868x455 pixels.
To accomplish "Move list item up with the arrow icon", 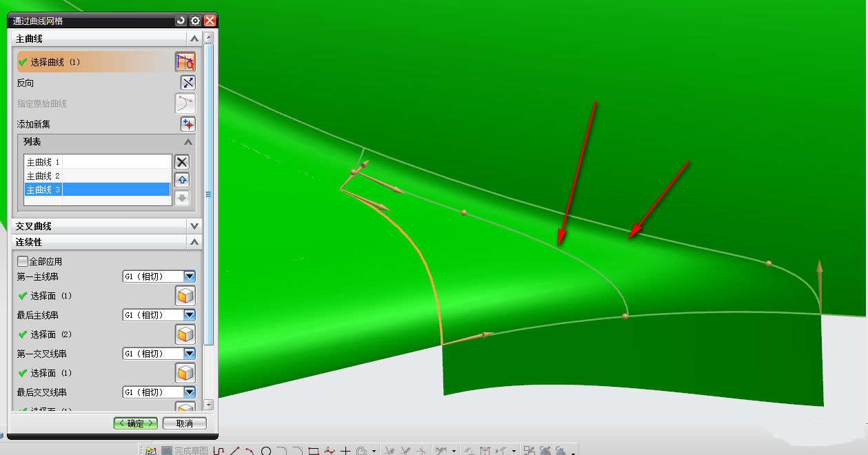I will [181, 180].
